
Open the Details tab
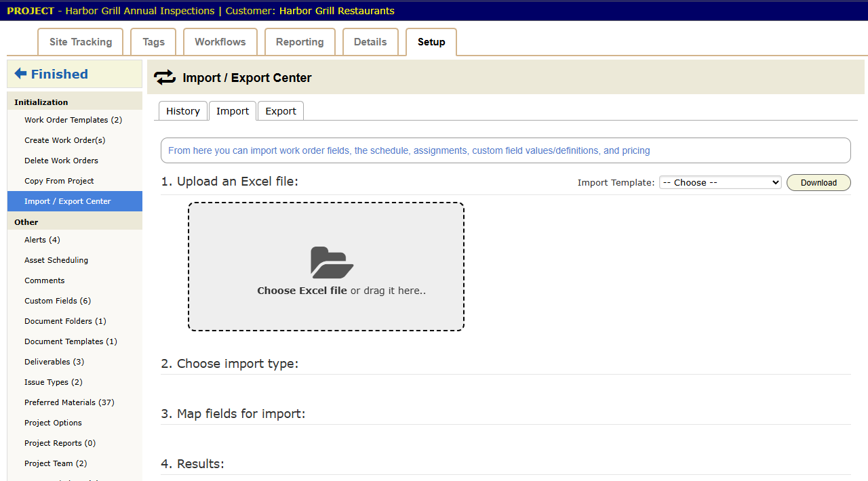coord(370,42)
